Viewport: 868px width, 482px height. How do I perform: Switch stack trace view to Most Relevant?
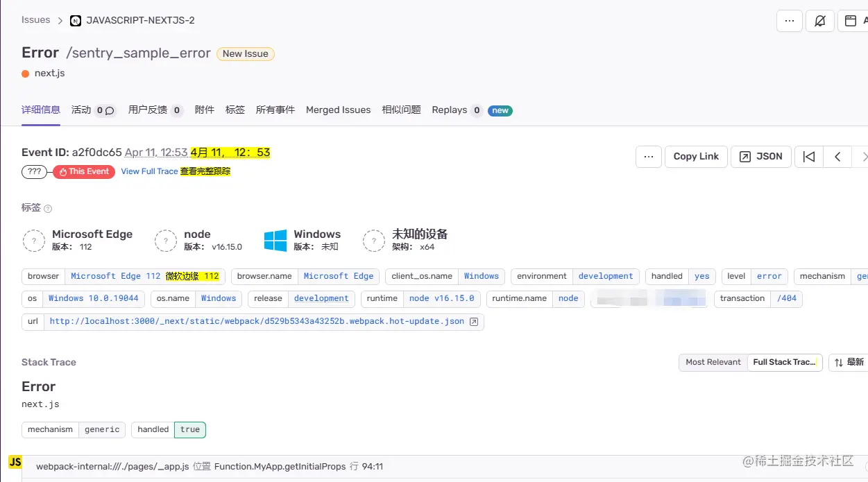coord(713,362)
